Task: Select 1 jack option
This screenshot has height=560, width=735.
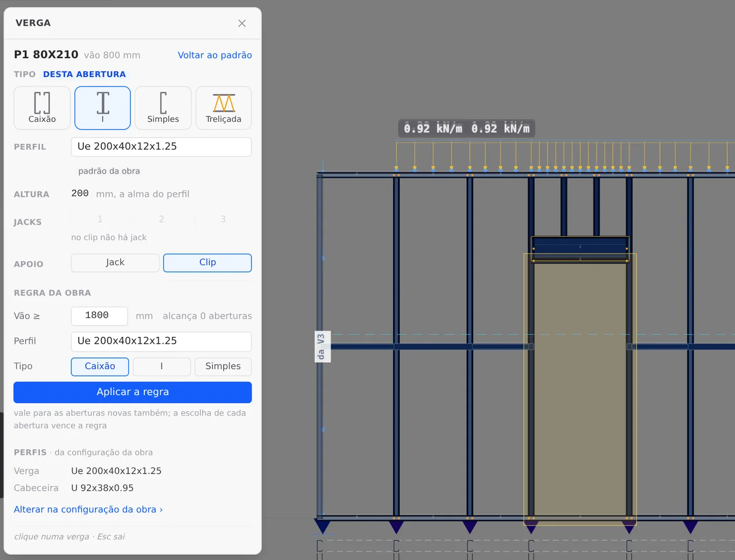Action: pyautogui.click(x=100, y=219)
